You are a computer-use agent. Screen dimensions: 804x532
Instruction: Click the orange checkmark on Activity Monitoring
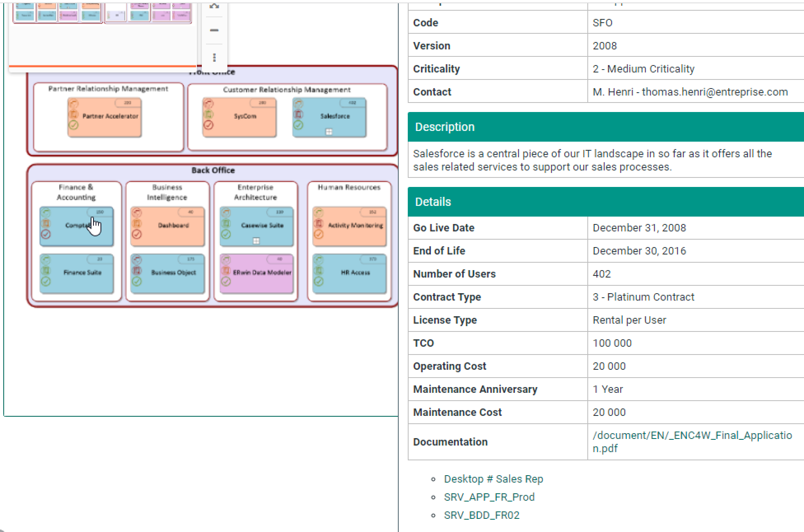318,234
